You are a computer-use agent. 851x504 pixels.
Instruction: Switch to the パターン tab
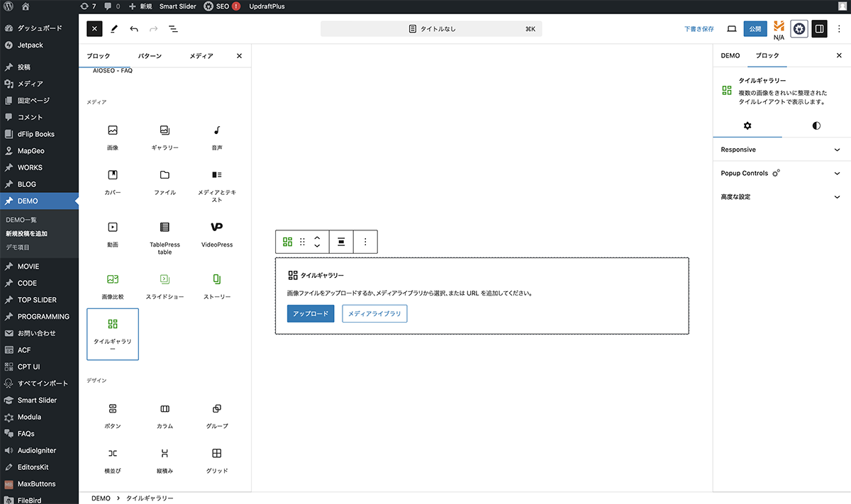point(150,56)
